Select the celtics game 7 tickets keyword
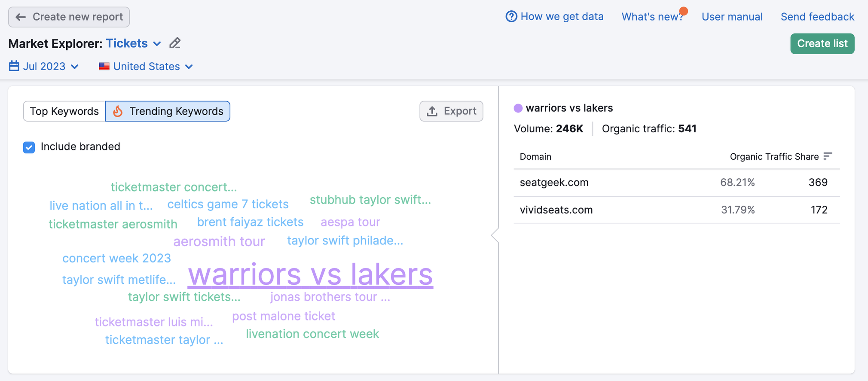 [x=228, y=204]
